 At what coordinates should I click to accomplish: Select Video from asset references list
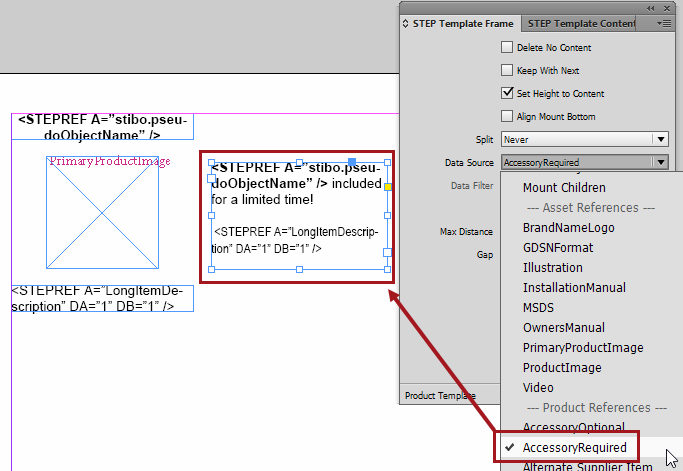click(538, 387)
